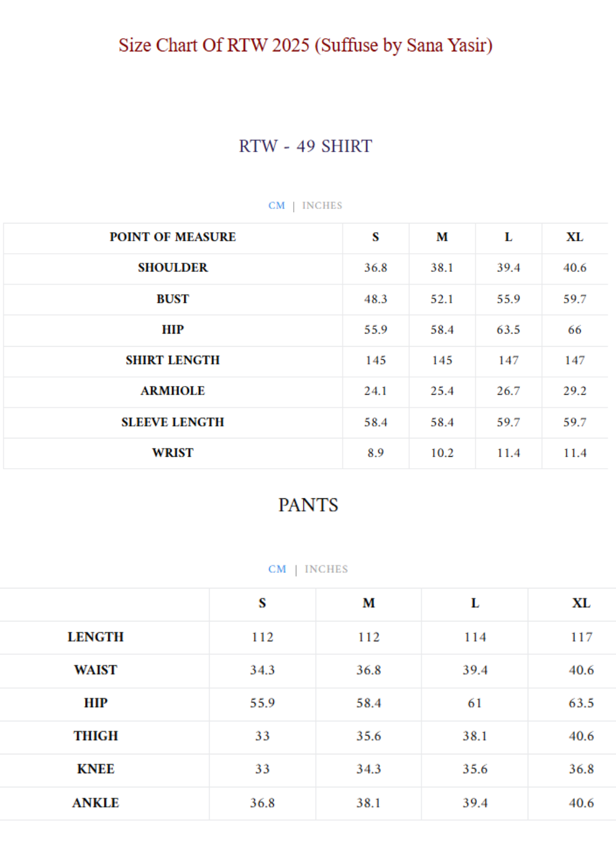Click the pants LENGTH row label
The height and width of the screenshot is (845, 616).
click(x=96, y=637)
